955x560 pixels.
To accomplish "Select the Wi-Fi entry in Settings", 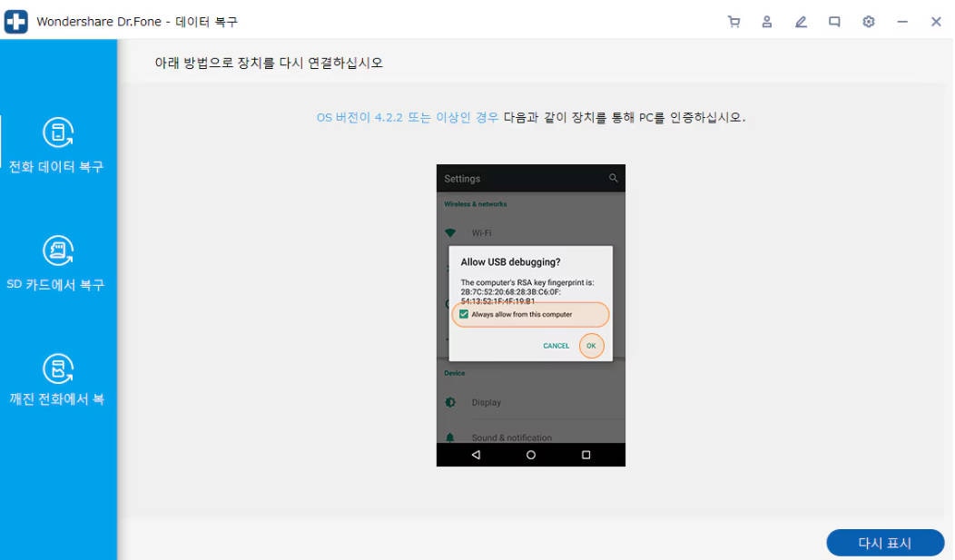I will point(481,233).
